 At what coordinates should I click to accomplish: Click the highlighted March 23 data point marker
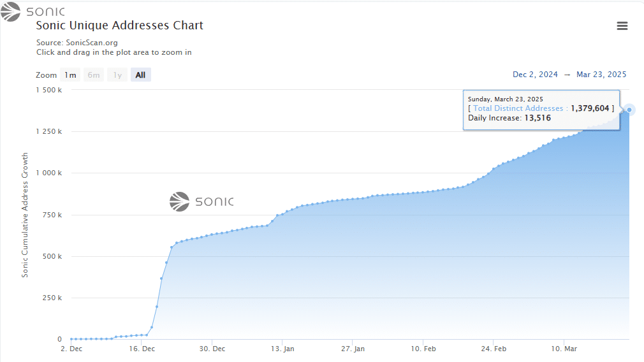[629, 110]
